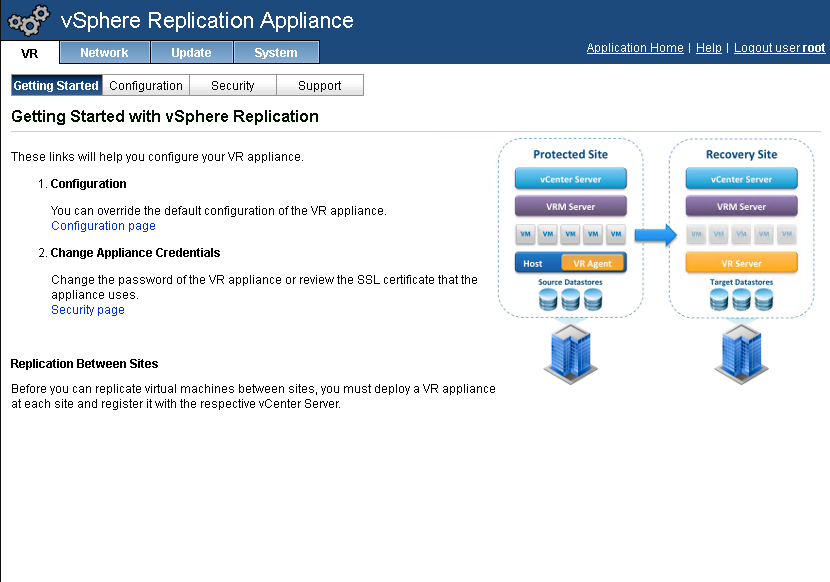Click the Target Datastores cylinder icons

pos(741,299)
